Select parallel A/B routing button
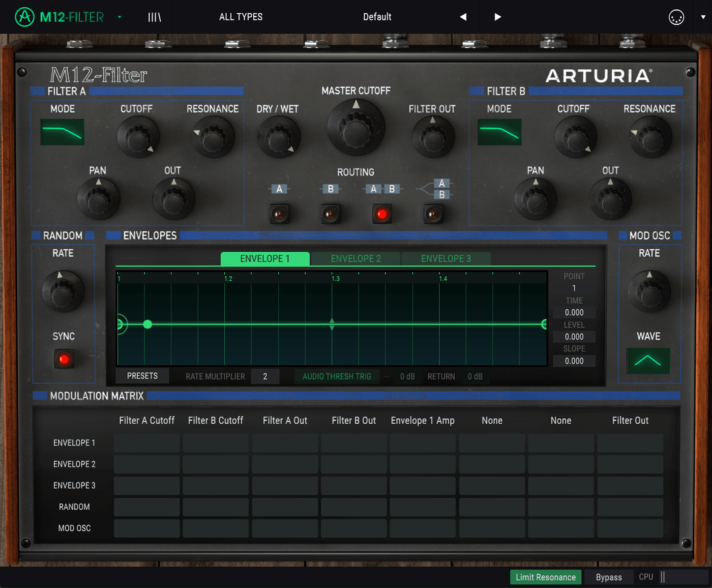The width and height of the screenshot is (712, 588). (x=433, y=214)
